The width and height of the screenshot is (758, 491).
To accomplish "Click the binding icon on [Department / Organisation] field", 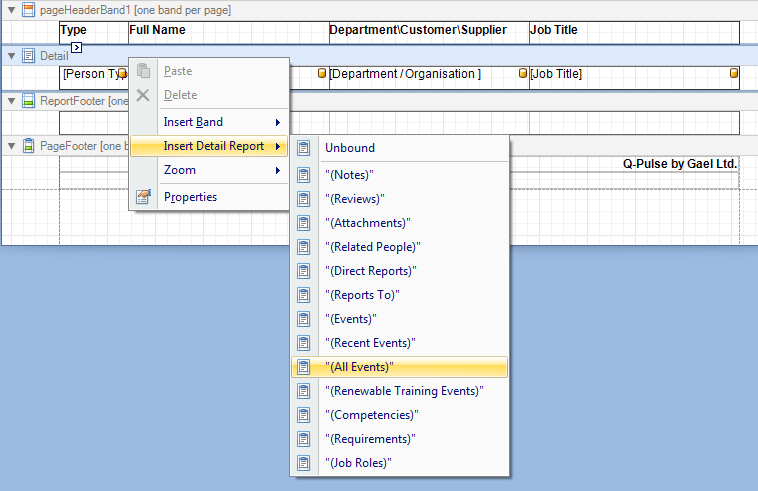I will 523,73.
